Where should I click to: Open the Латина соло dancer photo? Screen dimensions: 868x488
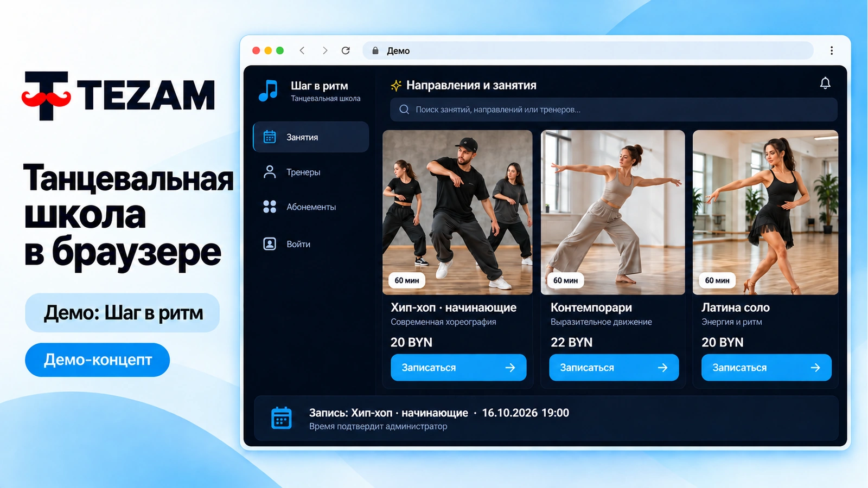coord(765,212)
